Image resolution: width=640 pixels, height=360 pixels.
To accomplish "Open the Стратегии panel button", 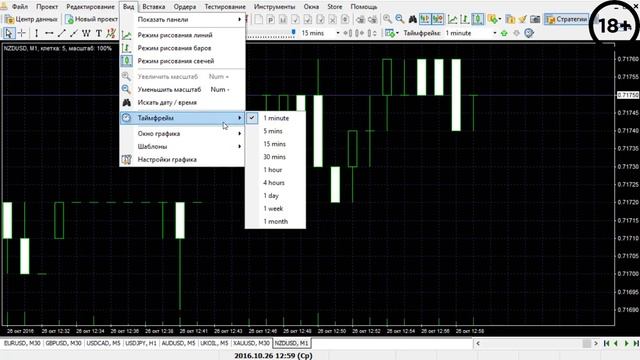I will coord(567,19).
